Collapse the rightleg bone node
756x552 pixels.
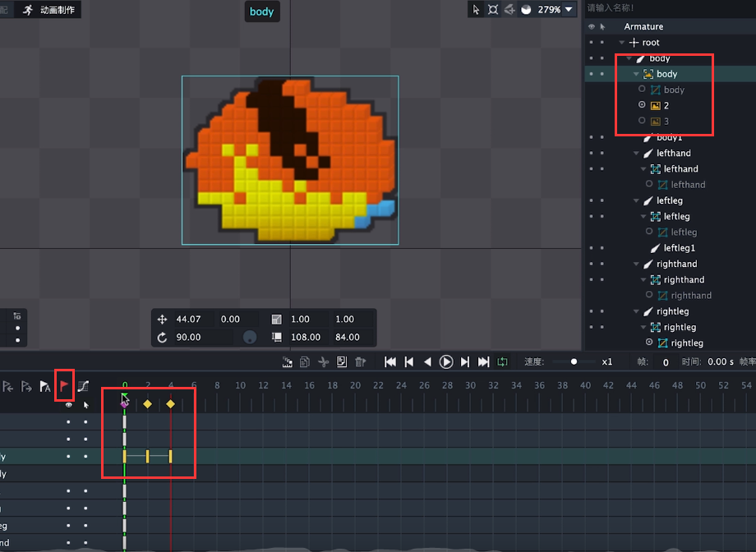pos(636,311)
